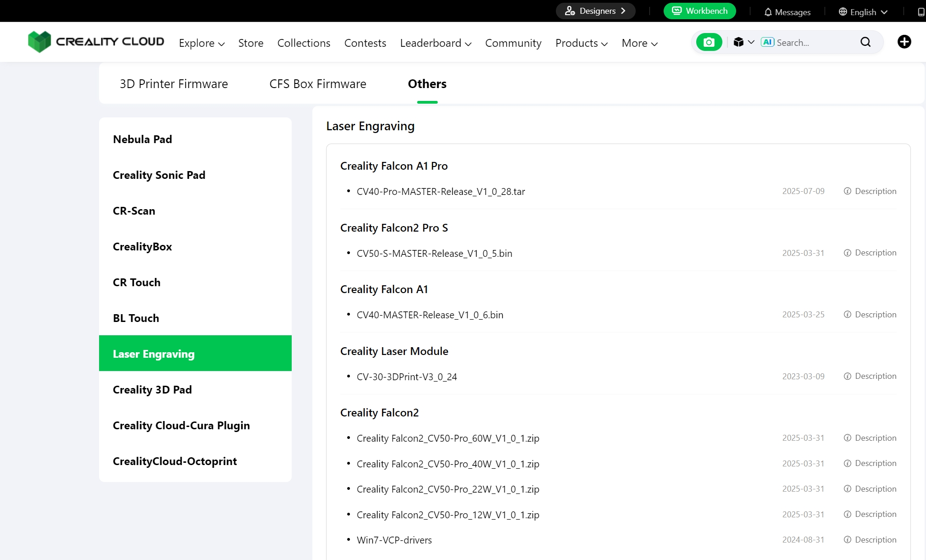Click the Workbench button label

click(706, 11)
